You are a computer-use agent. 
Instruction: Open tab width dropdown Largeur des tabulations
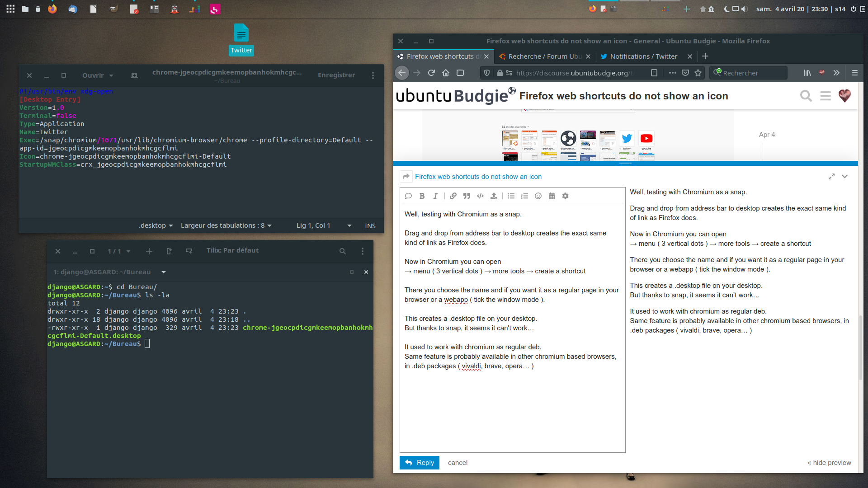[x=226, y=225]
